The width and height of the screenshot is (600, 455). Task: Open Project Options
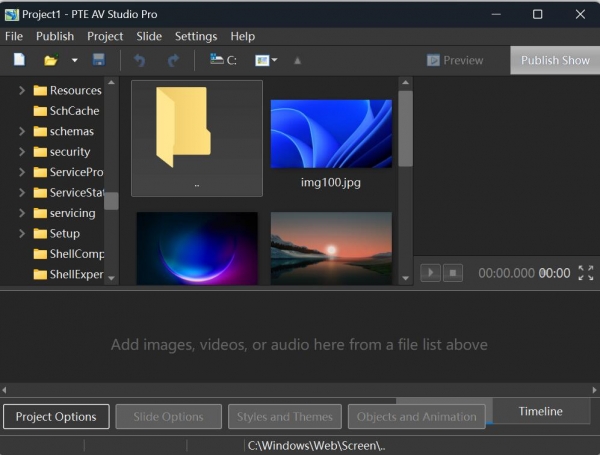56,417
